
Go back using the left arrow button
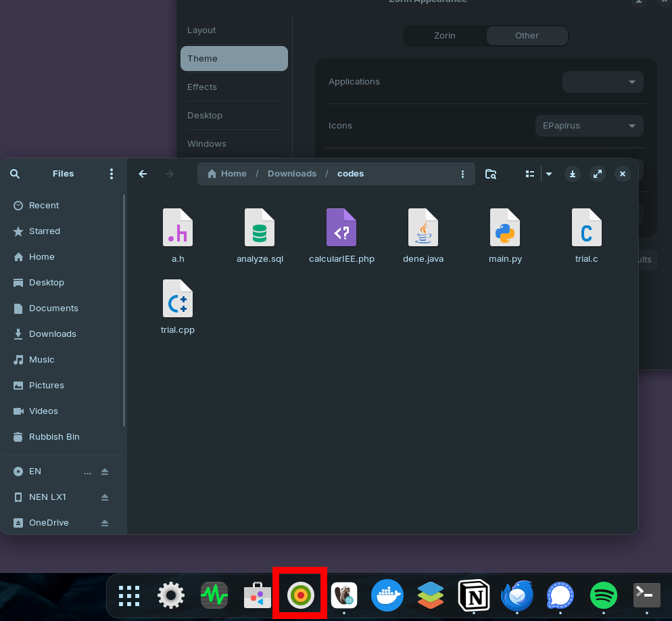pyautogui.click(x=143, y=174)
